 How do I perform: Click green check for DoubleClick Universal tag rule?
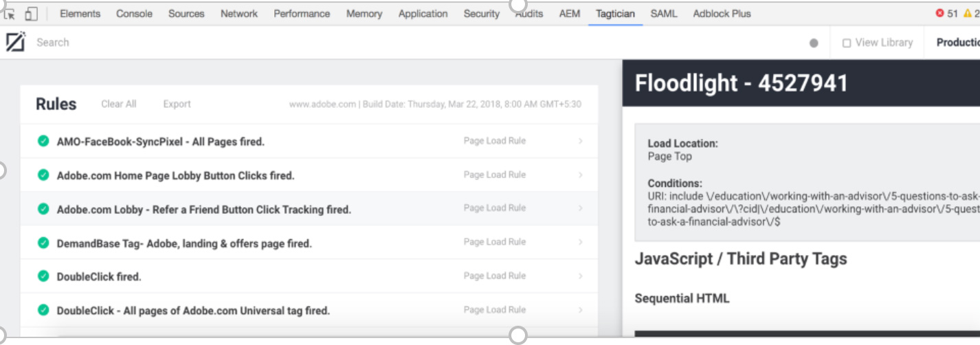(43, 310)
